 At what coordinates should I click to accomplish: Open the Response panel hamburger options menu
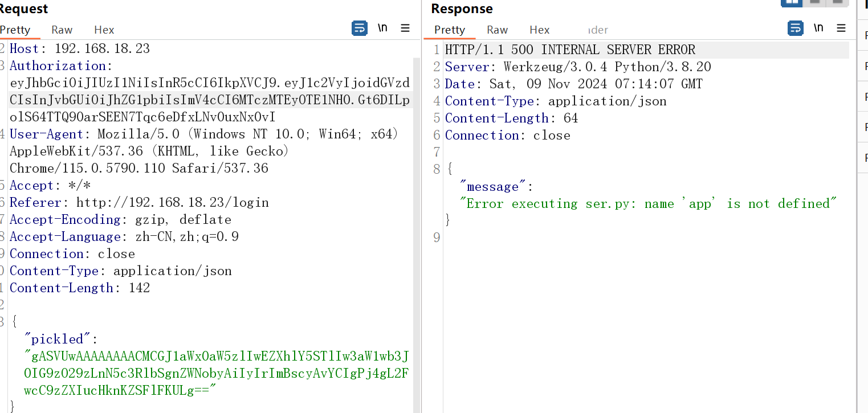[841, 28]
